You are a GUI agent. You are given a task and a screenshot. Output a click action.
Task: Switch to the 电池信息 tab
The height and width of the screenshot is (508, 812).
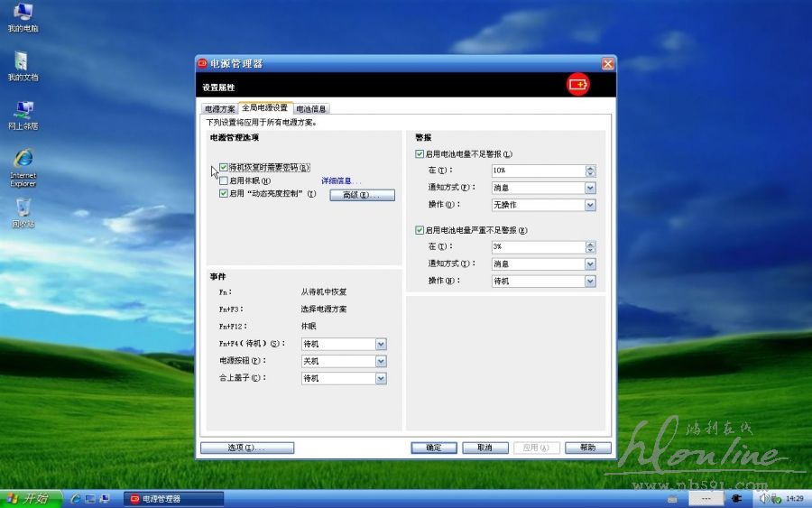312,108
